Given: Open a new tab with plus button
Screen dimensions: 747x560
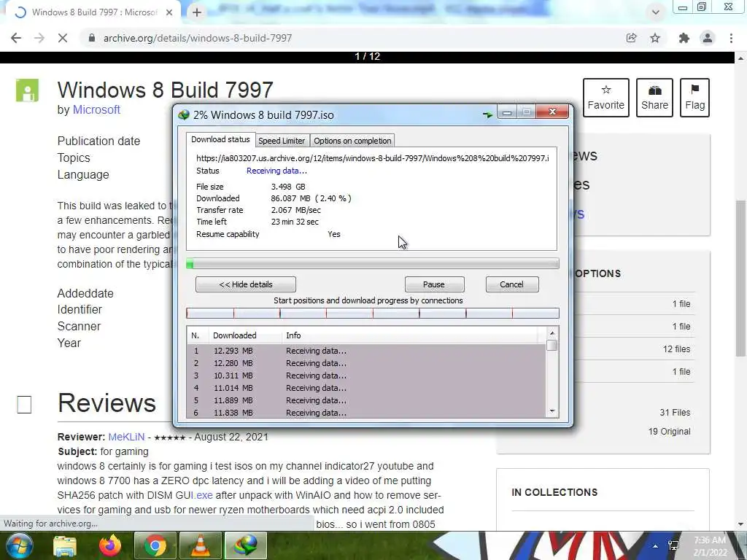Looking at the screenshot, I should click(x=197, y=12).
